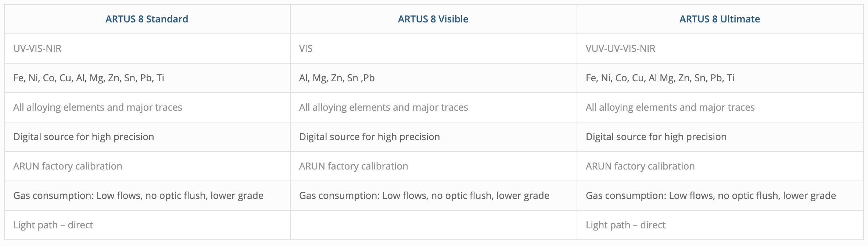Click Ultimate's Light path – direct cell

click(x=625, y=225)
